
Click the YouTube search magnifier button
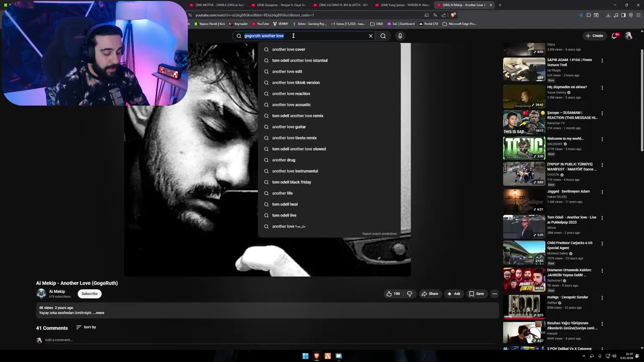click(x=383, y=36)
